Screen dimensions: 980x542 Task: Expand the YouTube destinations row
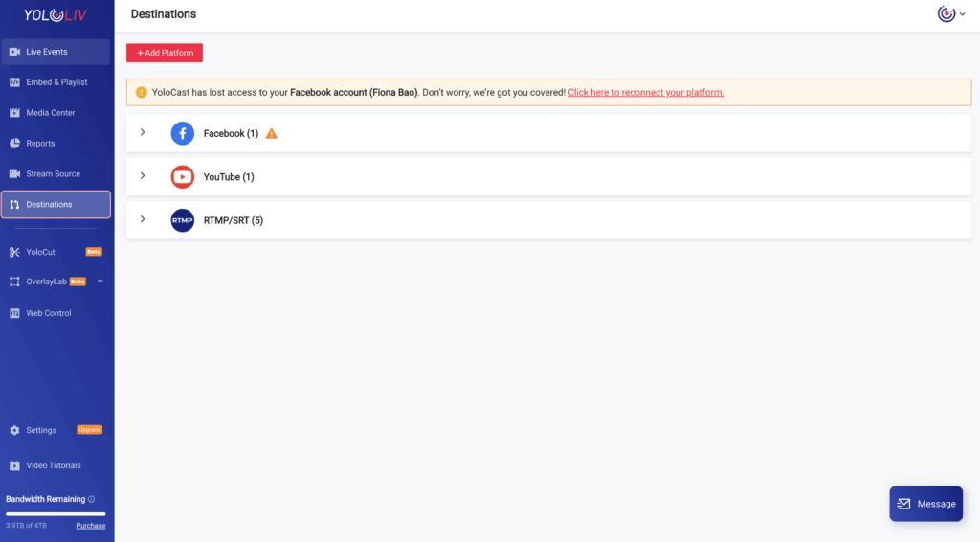143,176
